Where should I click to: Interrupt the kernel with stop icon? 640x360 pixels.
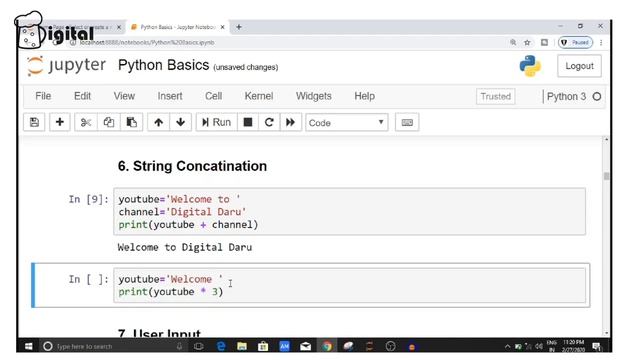point(248,122)
